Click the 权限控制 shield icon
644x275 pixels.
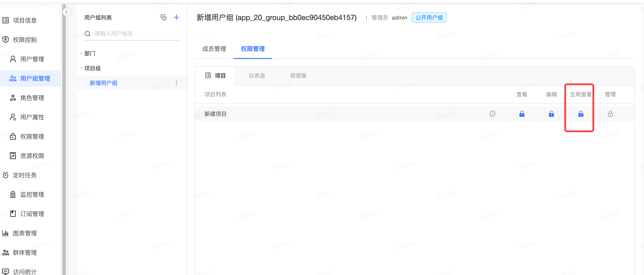(6, 40)
